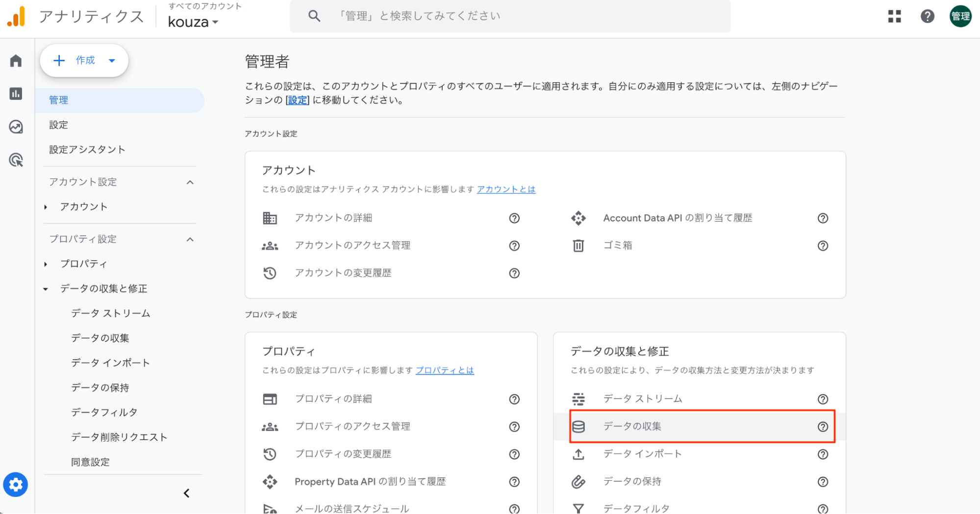This screenshot has height=514, width=980.
Task: Open the プロパティとは link
Action: [x=444, y=370]
